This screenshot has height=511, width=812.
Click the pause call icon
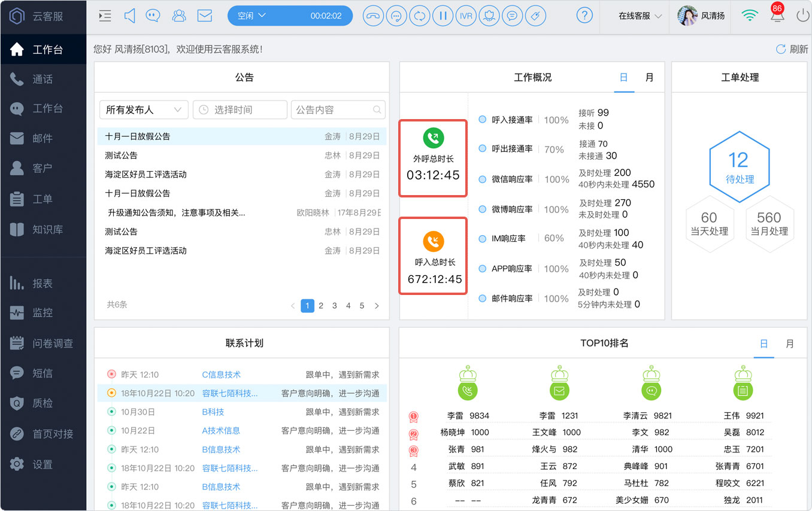pos(443,16)
